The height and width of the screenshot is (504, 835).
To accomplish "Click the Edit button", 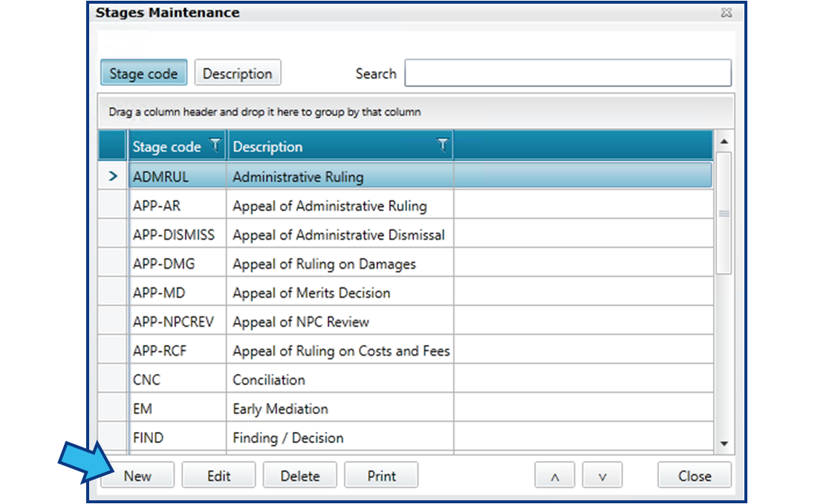I will pos(219,475).
